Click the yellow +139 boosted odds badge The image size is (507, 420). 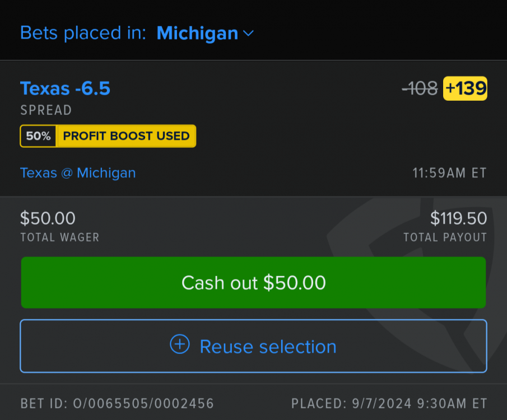pyautogui.click(x=465, y=88)
